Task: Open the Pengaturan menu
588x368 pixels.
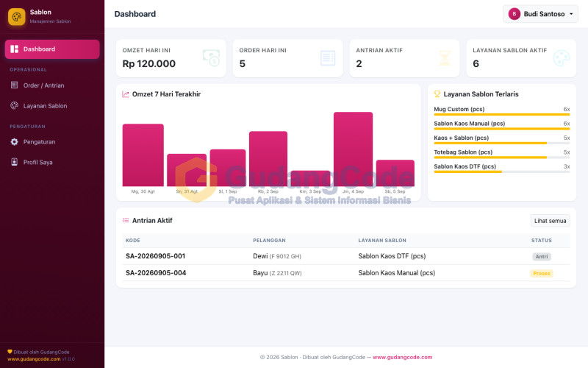Action: [52, 141]
